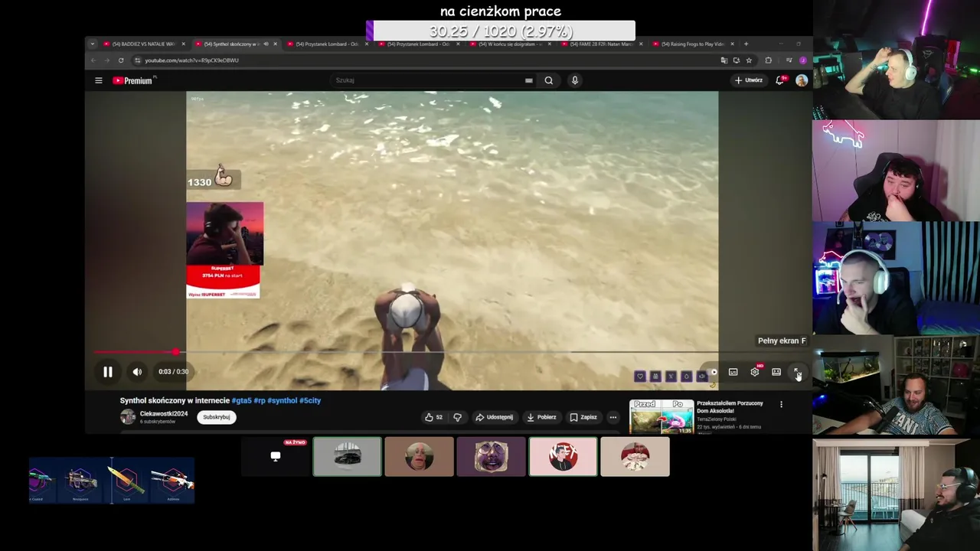The width and height of the screenshot is (980, 551).
Task: Select the NA ŻYWO live monitor tile
Action: point(276,457)
